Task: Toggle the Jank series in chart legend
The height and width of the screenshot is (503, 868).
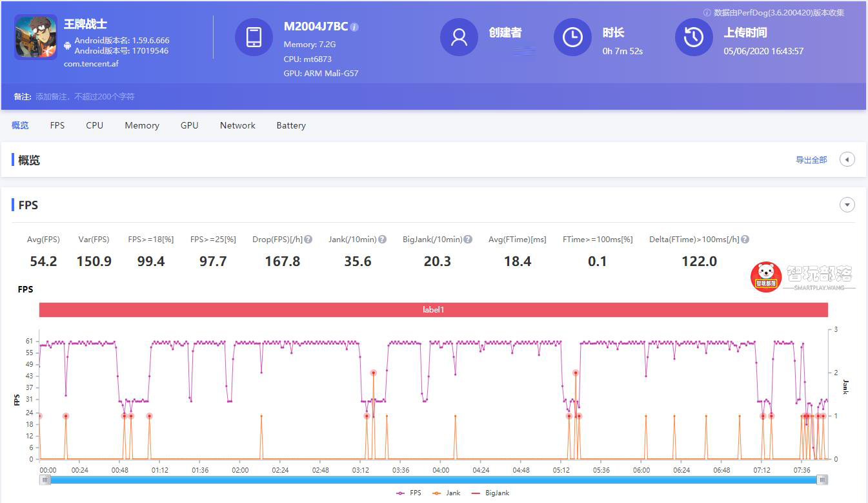Action: click(x=447, y=493)
